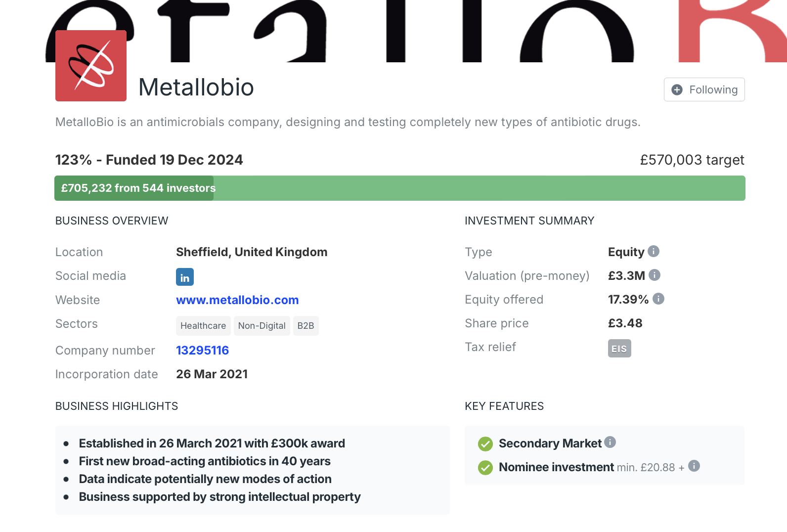Viewport: 787px width, 532px height.
Task: Open www.metallobio.com website link
Action: pos(237,300)
